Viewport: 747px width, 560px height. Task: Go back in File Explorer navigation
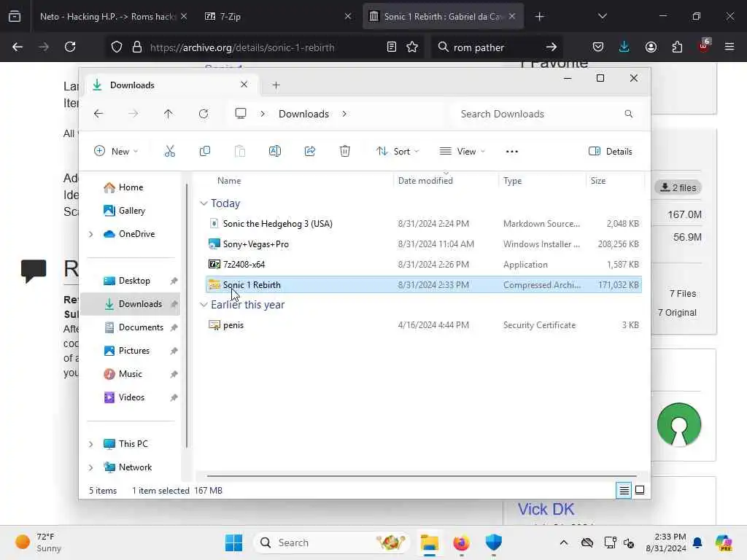coord(98,114)
